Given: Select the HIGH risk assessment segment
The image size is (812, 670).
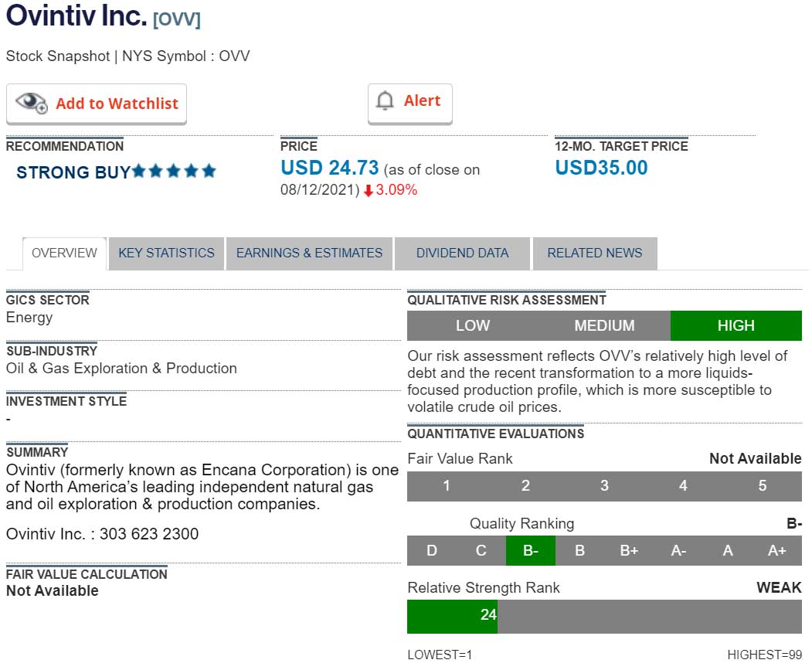Looking at the screenshot, I should pyautogui.click(x=736, y=326).
